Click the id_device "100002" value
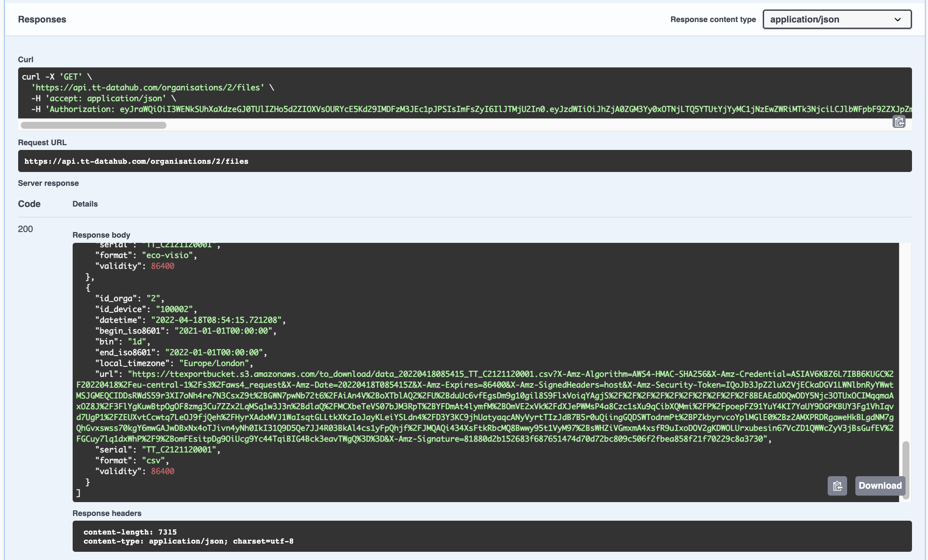 tap(174, 309)
